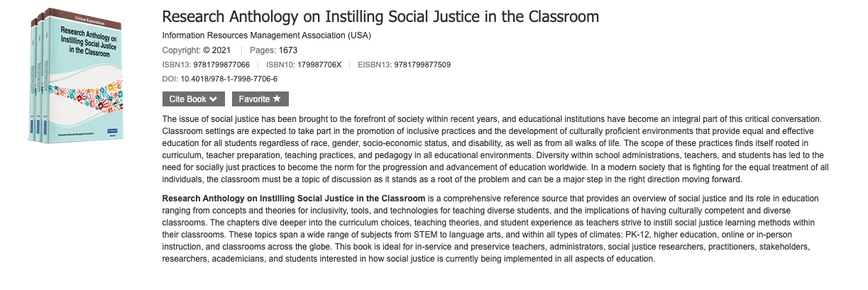Click the DOI label before the number
The height and width of the screenshot is (290, 868).
coord(170,79)
